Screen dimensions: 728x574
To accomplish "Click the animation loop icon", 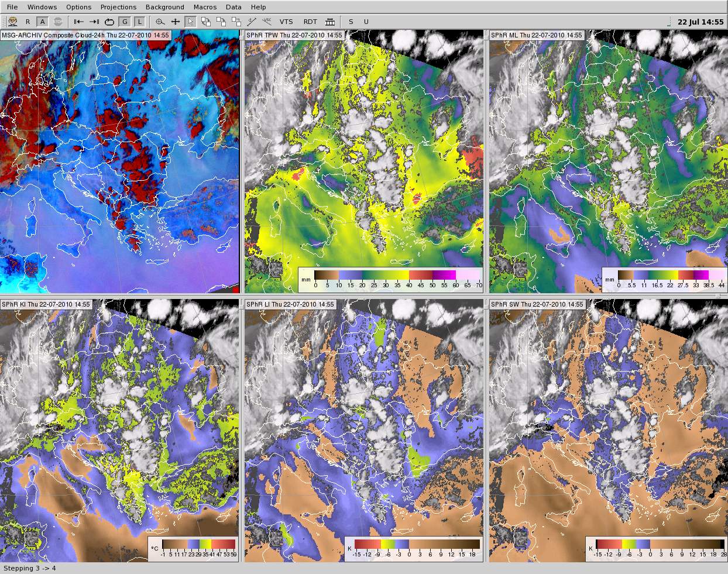I will [109, 22].
